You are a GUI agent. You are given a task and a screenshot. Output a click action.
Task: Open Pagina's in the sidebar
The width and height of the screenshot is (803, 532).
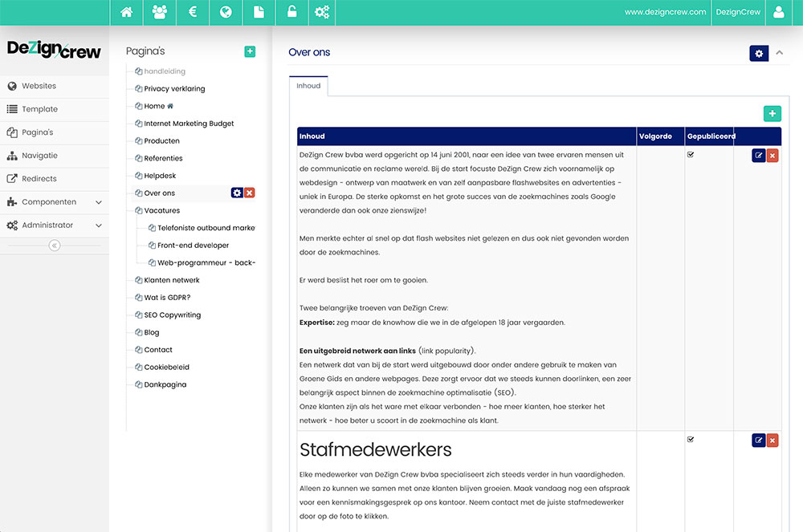coord(55,132)
